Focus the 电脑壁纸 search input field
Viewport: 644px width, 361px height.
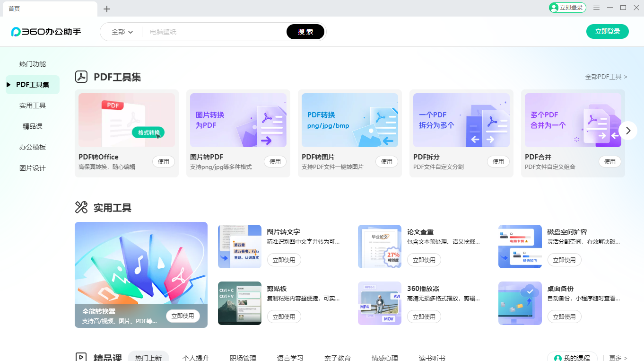[215, 32]
